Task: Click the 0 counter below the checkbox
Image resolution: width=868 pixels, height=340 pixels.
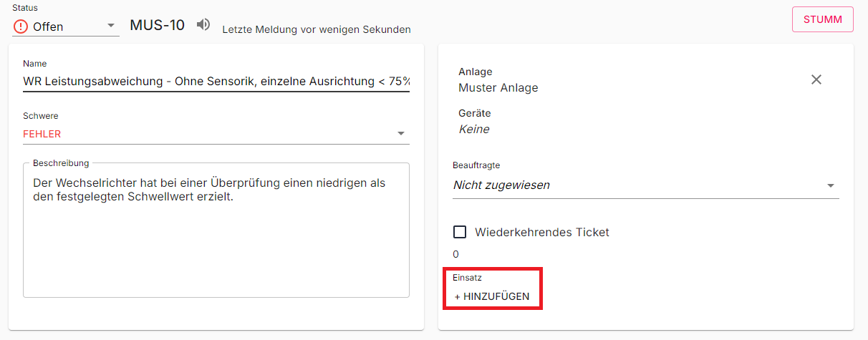Action: [456, 254]
